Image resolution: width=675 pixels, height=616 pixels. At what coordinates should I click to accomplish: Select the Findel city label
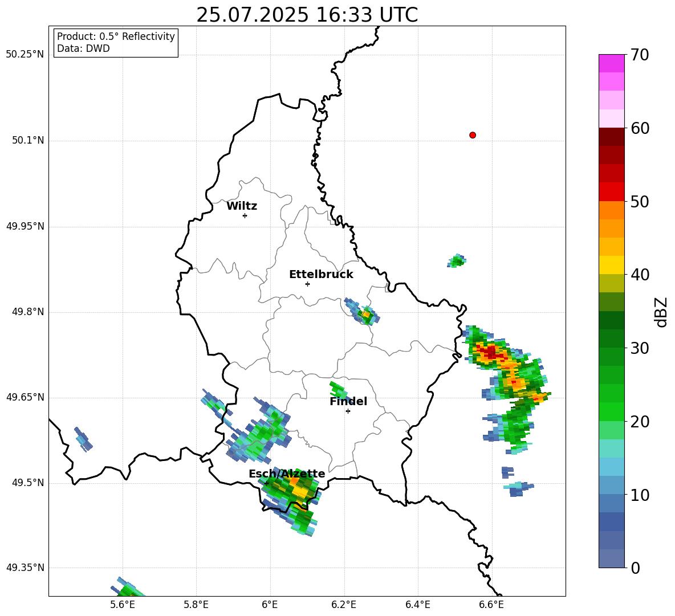click(x=348, y=402)
